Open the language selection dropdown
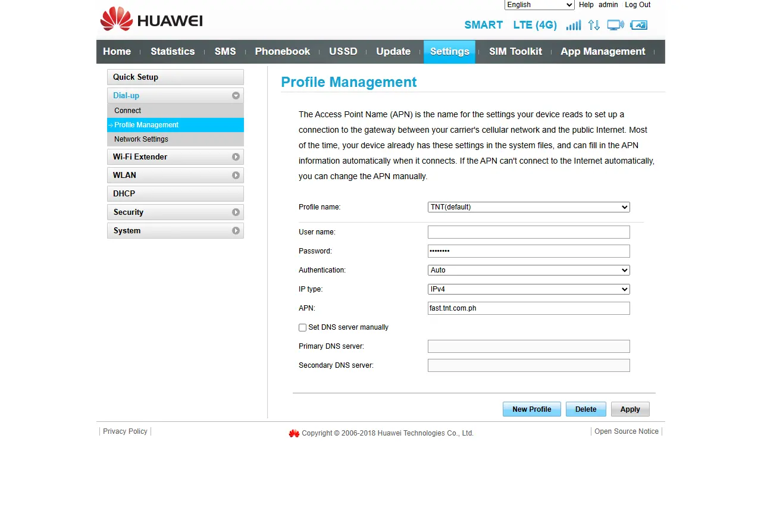This screenshot has width=761, height=532. (539, 5)
